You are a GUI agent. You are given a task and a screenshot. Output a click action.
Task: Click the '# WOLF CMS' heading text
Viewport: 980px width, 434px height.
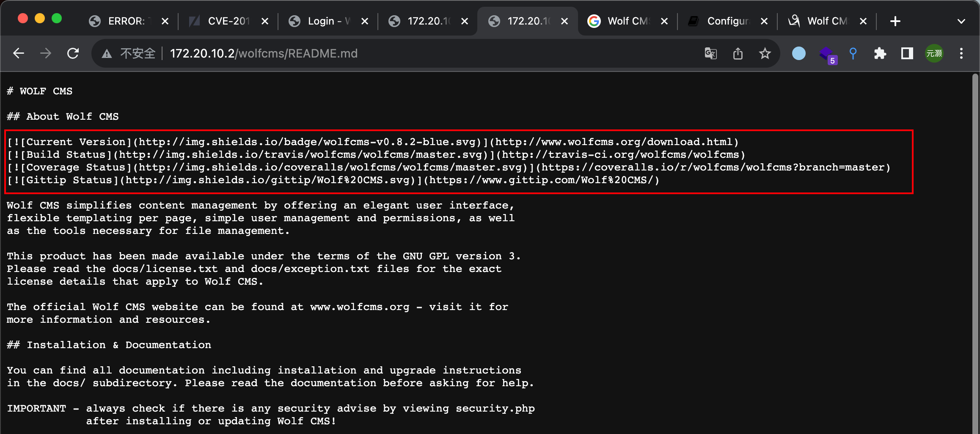[40, 91]
